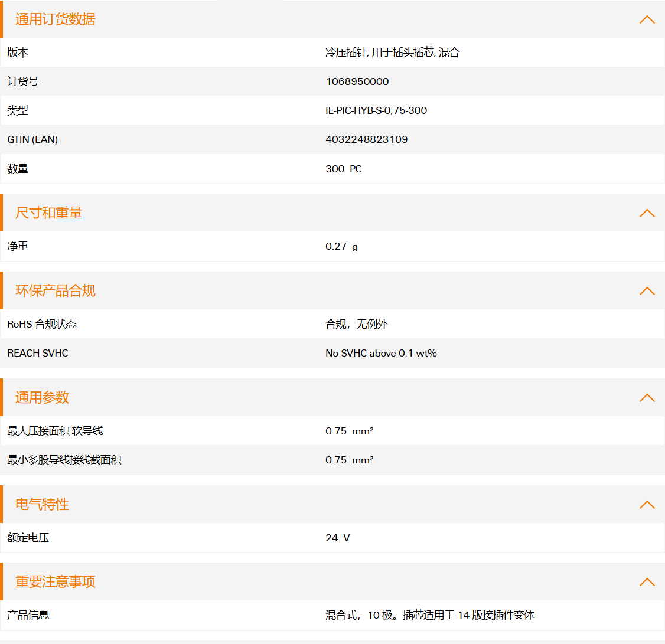The image size is (665, 644).
Task: Click the net weight value 0.27 g
Action: tap(341, 246)
